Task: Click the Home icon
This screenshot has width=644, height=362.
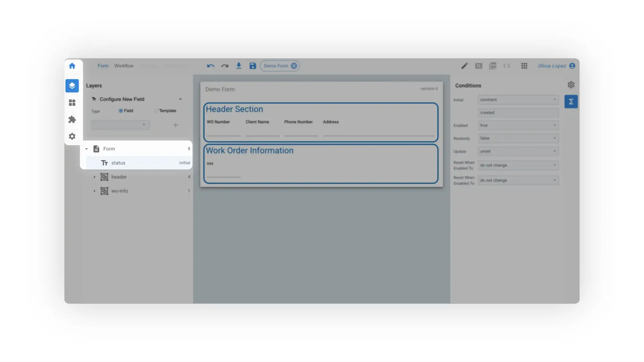Action: coord(72,66)
